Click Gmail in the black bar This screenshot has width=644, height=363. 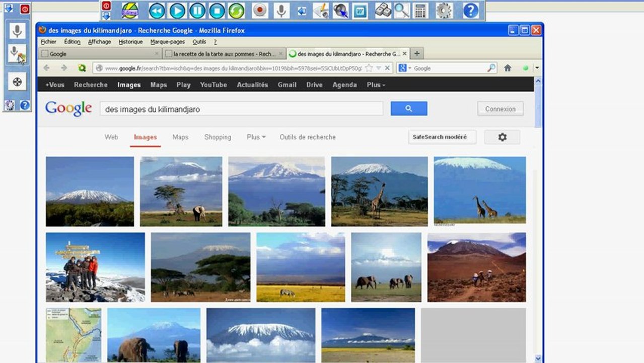point(287,85)
